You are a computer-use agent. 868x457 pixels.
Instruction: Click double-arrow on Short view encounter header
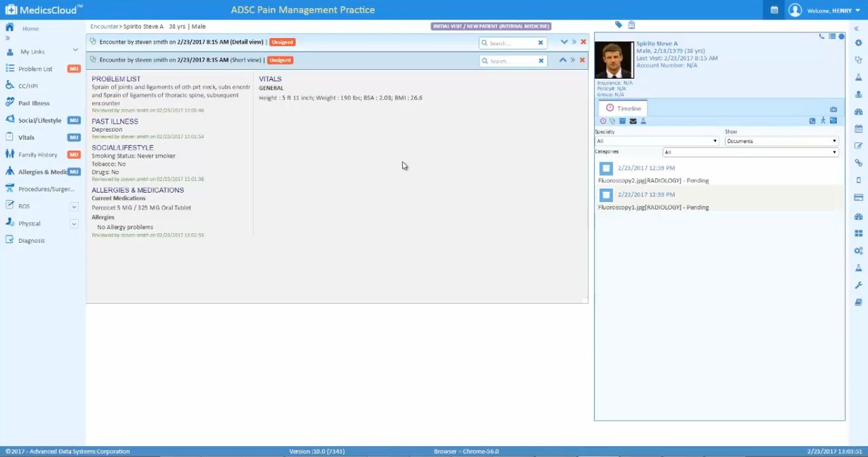[573, 60]
